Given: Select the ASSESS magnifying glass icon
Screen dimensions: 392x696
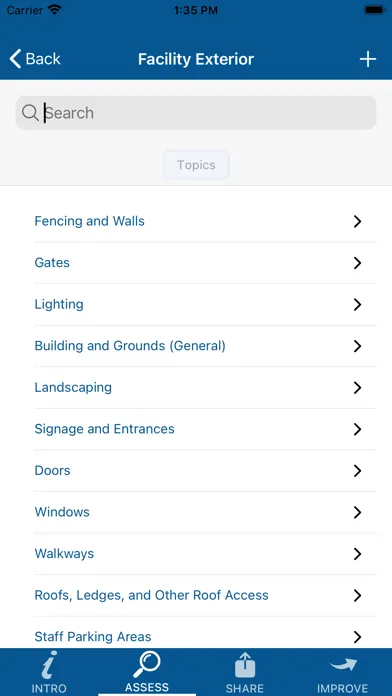Looking at the screenshot, I should tap(147, 664).
